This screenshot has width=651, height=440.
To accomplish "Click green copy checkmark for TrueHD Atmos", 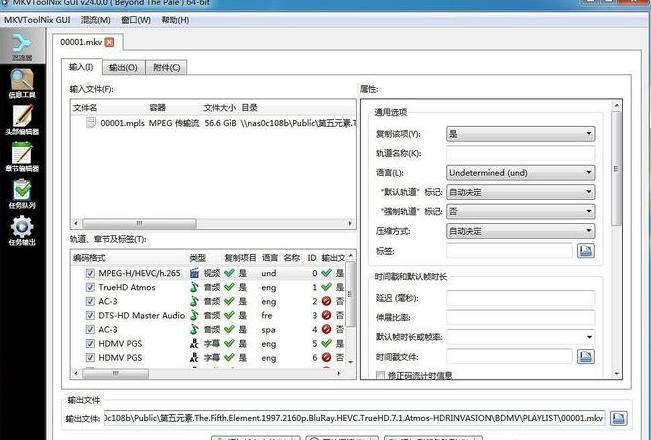I will (x=229, y=287).
